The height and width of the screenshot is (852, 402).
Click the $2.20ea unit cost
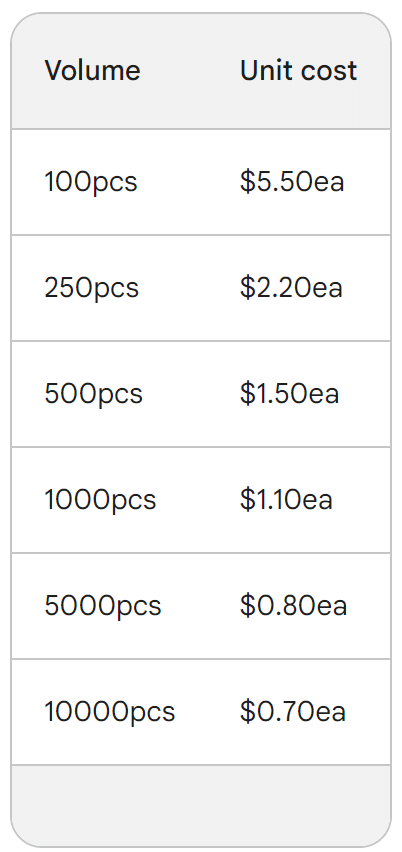click(x=291, y=288)
